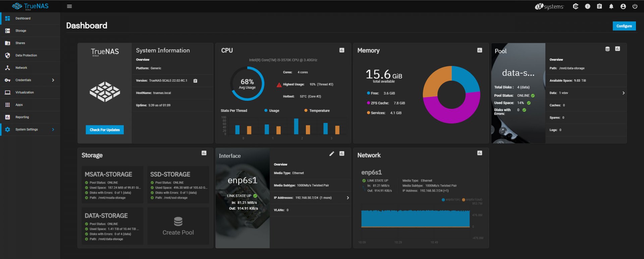This screenshot has width=644, height=259.
Task: Open the Jobs clipboard icon in top bar
Action: point(599,6)
